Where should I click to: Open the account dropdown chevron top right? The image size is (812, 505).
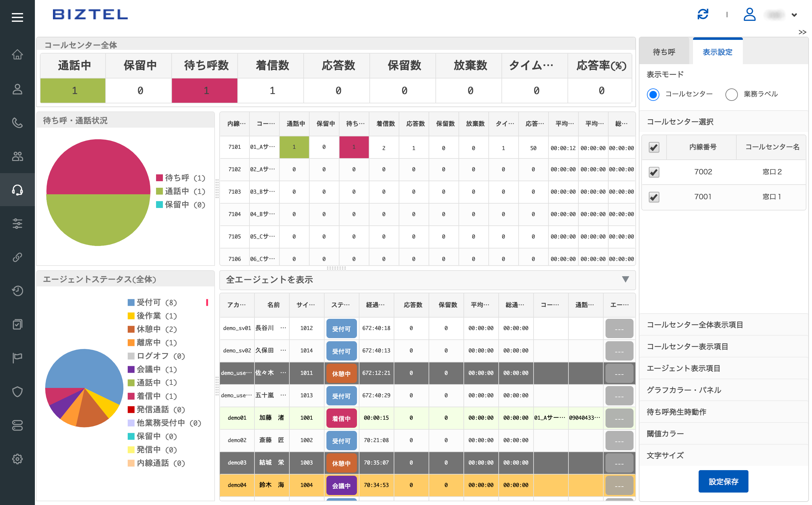[794, 15]
